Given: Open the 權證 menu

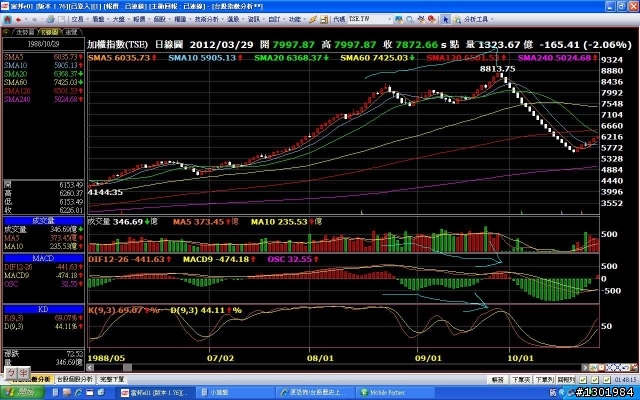Looking at the screenshot, I should 180,19.
